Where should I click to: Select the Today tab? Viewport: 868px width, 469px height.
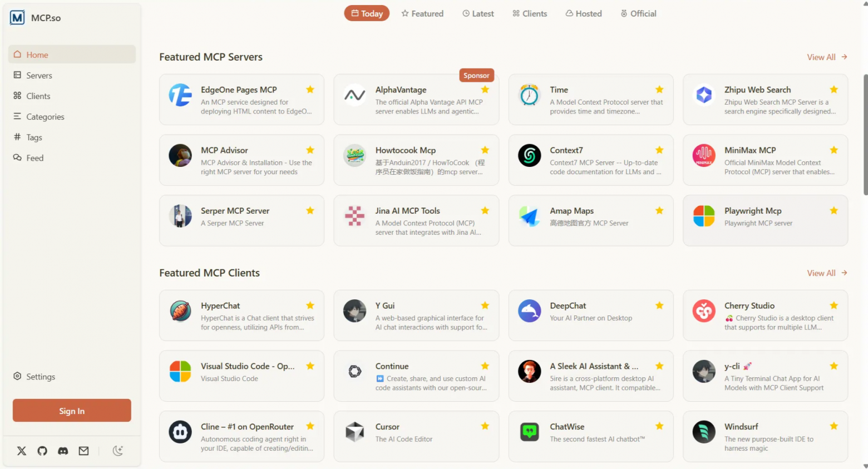[367, 13]
